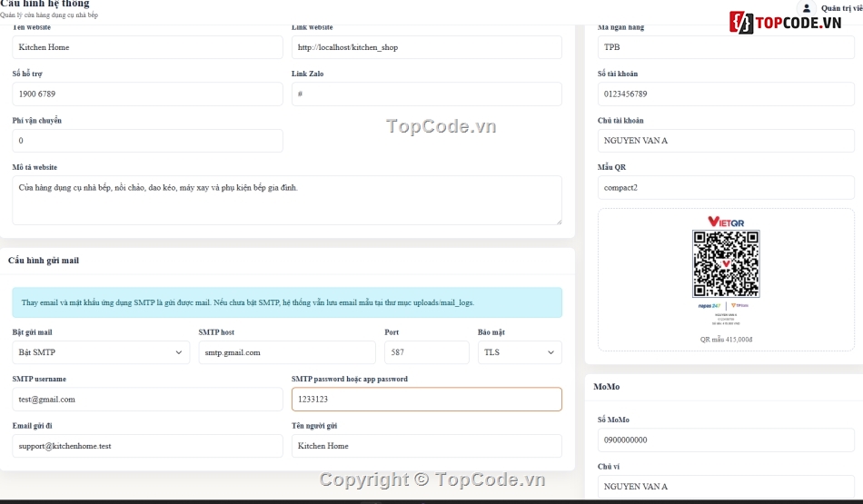The height and width of the screenshot is (504, 863).
Task: Focus the Số tài khoản field
Action: point(726,94)
